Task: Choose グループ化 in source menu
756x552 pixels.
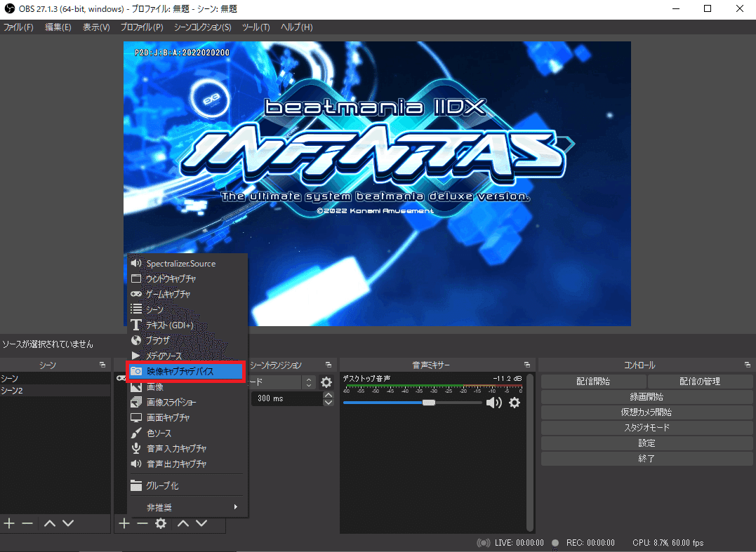Action: click(x=187, y=485)
